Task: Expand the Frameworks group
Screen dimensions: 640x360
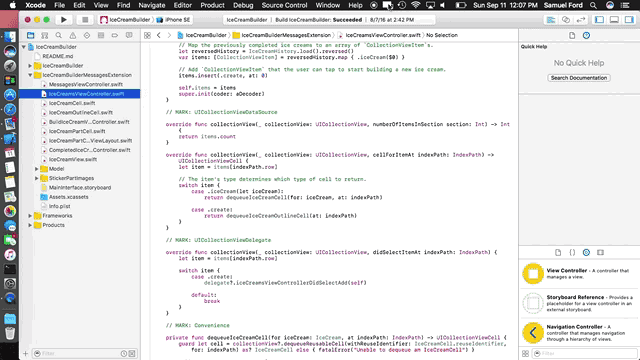Action: click(x=30, y=216)
